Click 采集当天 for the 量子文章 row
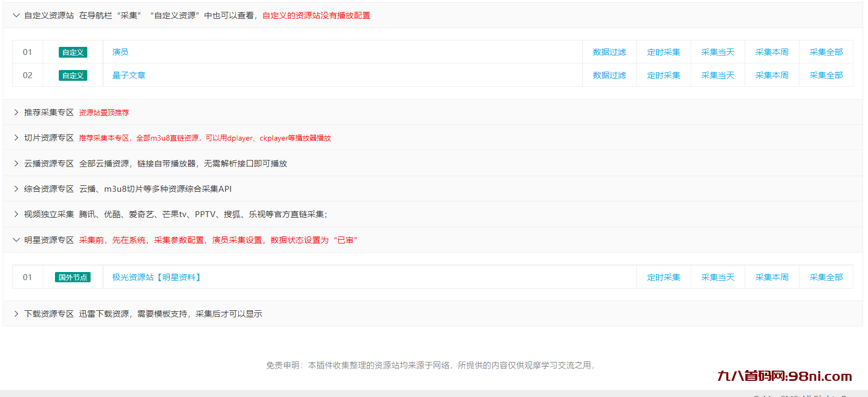The height and width of the screenshot is (397, 868). pos(718,75)
